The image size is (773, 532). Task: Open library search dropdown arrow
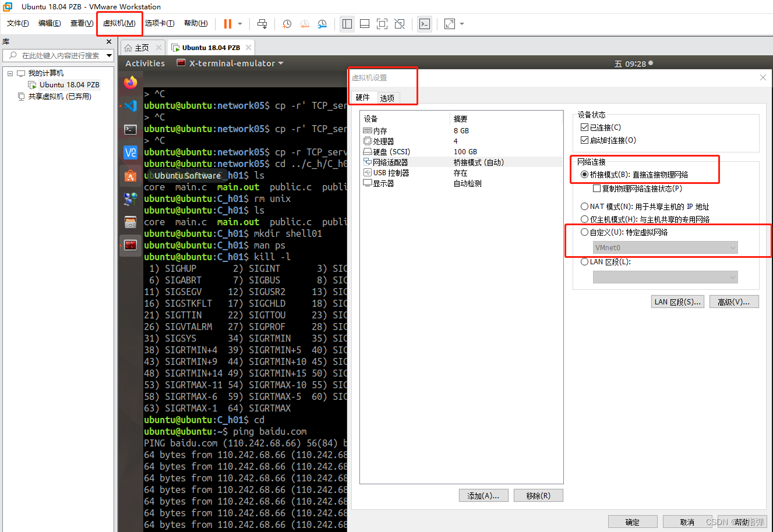click(109, 56)
